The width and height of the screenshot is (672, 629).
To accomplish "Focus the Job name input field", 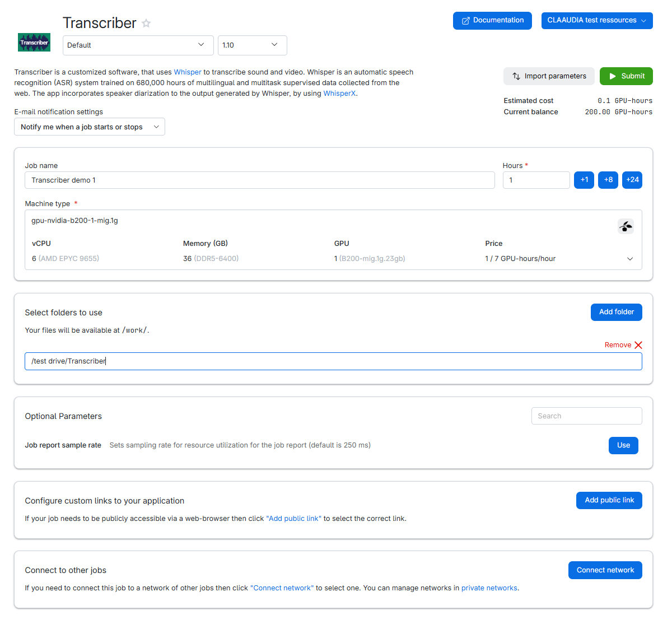I will tap(260, 180).
